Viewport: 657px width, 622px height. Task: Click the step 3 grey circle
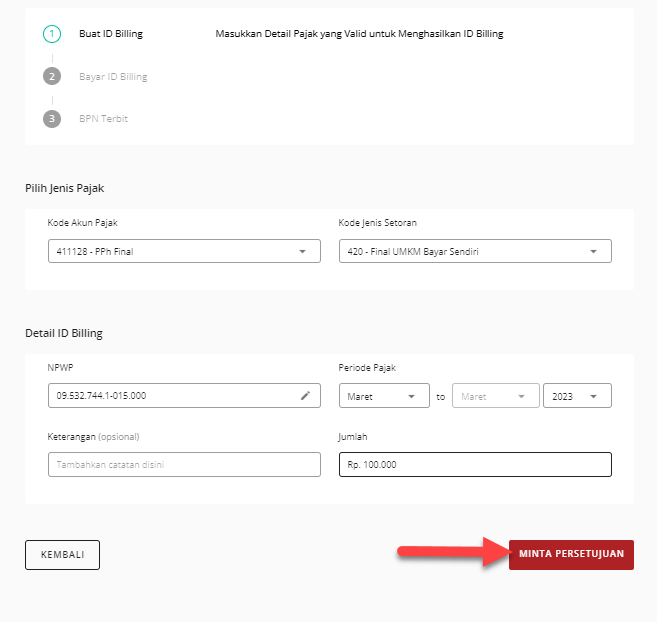[52, 118]
